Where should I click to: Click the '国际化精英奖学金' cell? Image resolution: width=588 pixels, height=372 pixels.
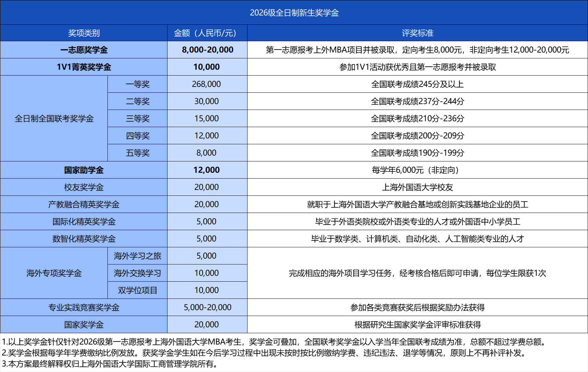[84, 222]
